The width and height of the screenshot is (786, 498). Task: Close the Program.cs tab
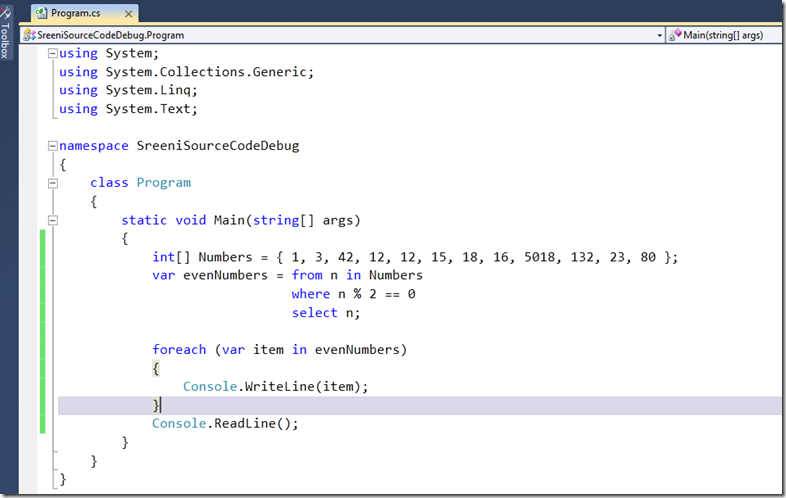click(x=128, y=14)
